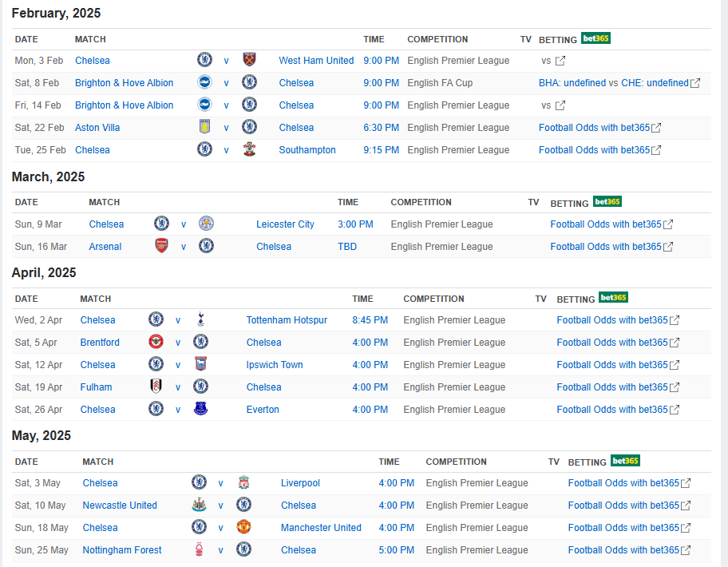This screenshot has height=567, width=728.
Task: Open the Tottenham Hotspur team link
Action: (x=287, y=320)
